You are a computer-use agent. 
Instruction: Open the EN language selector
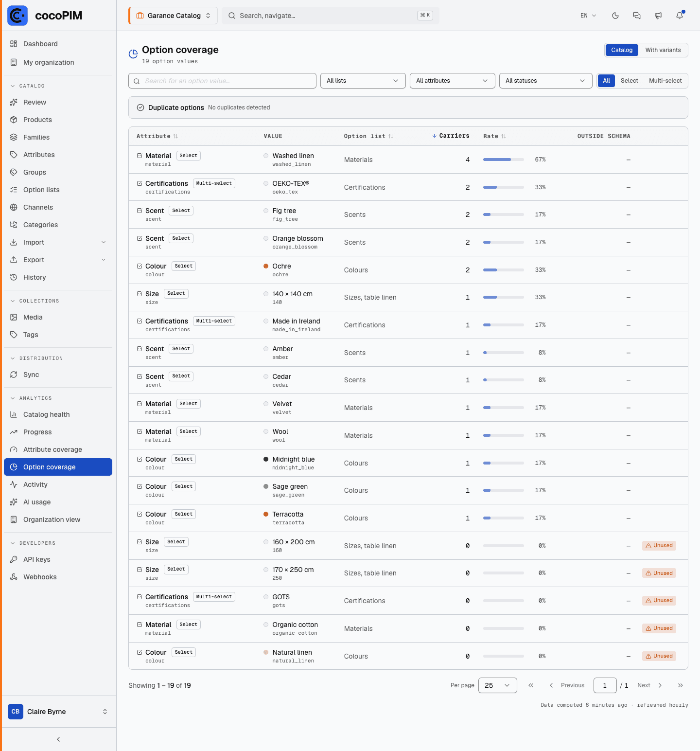(x=588, y=16)
